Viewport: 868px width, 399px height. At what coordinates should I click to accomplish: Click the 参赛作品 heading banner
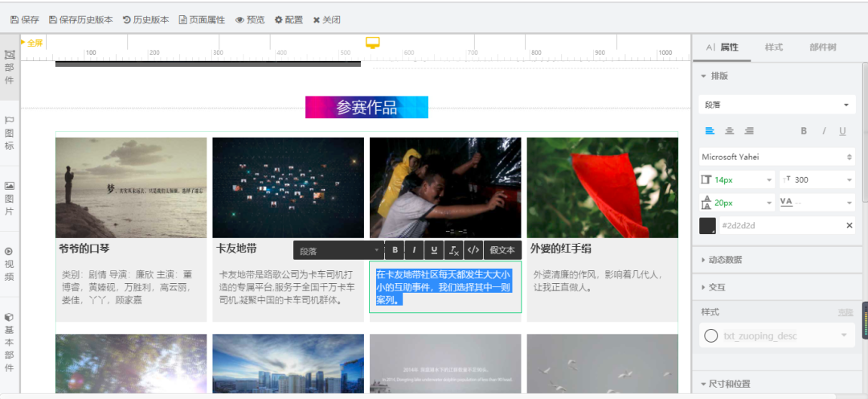[x=366, y=107]
